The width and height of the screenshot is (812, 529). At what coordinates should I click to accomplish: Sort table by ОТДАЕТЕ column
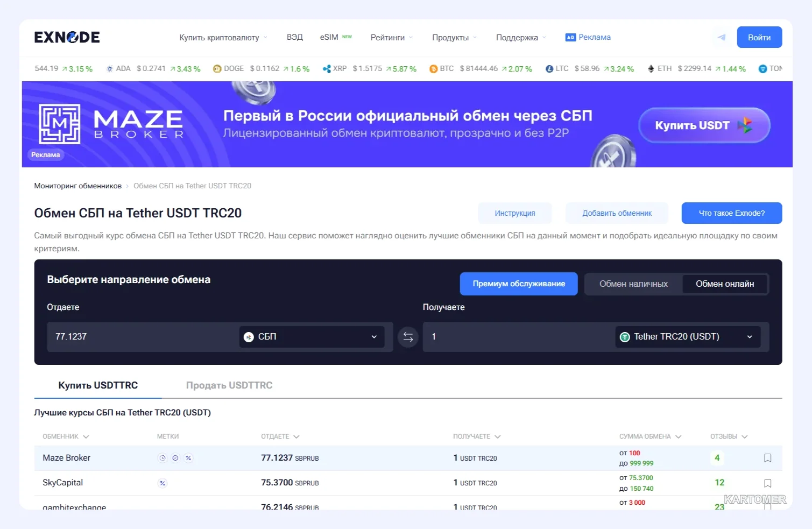280,436
